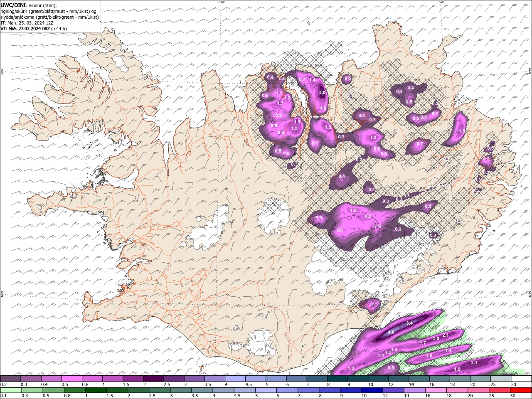This screenshot has height=399, width=532.
Task: Click the '1.6' precipitation value offshore
Action: click(429, 356)
